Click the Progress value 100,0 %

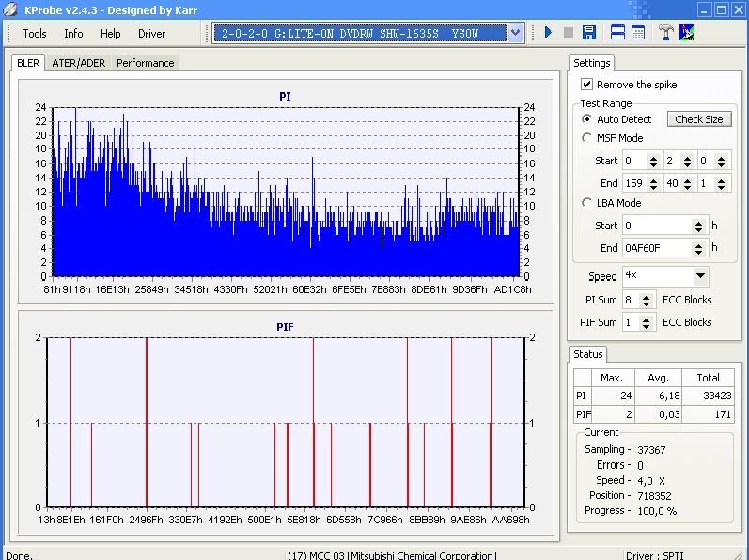[x=657, y=511]
